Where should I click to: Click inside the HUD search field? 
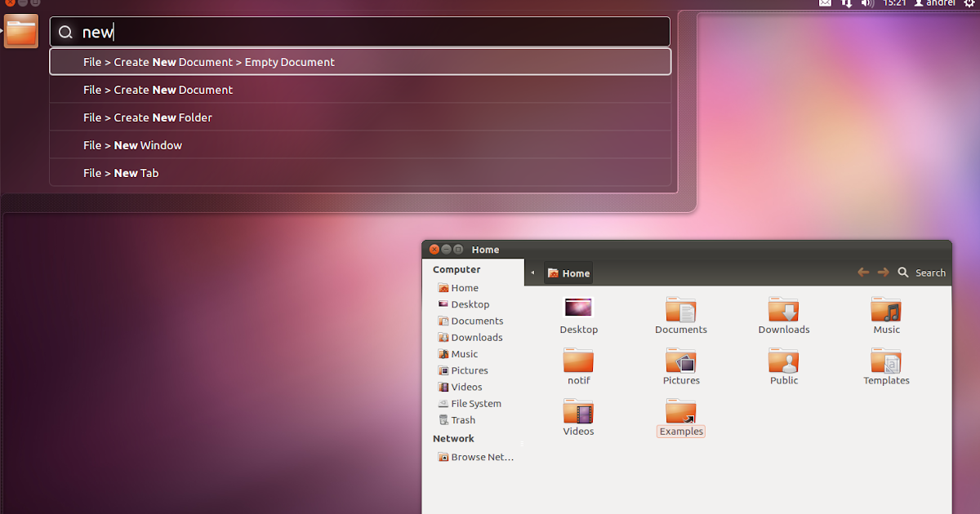[x=359, y=31]
